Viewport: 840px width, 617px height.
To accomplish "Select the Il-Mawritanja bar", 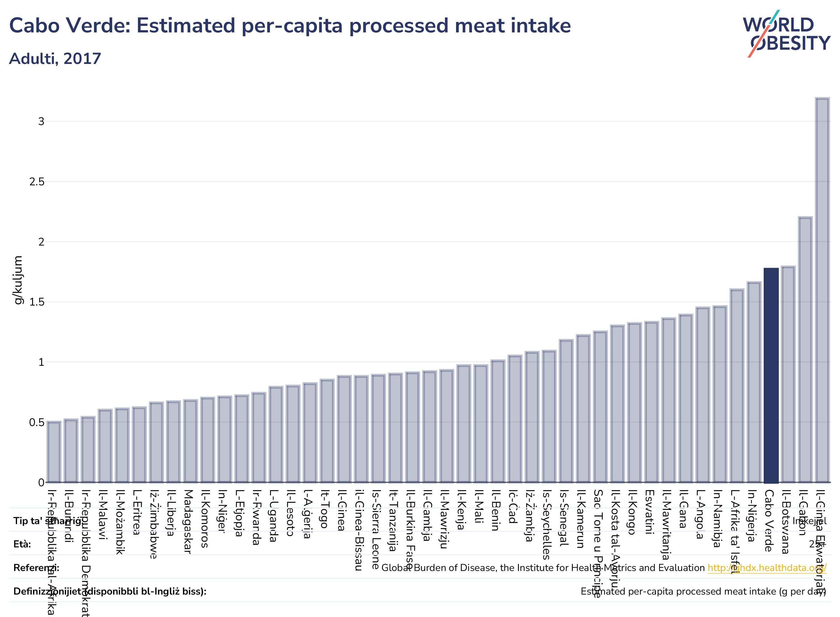I will coord(668,400).
